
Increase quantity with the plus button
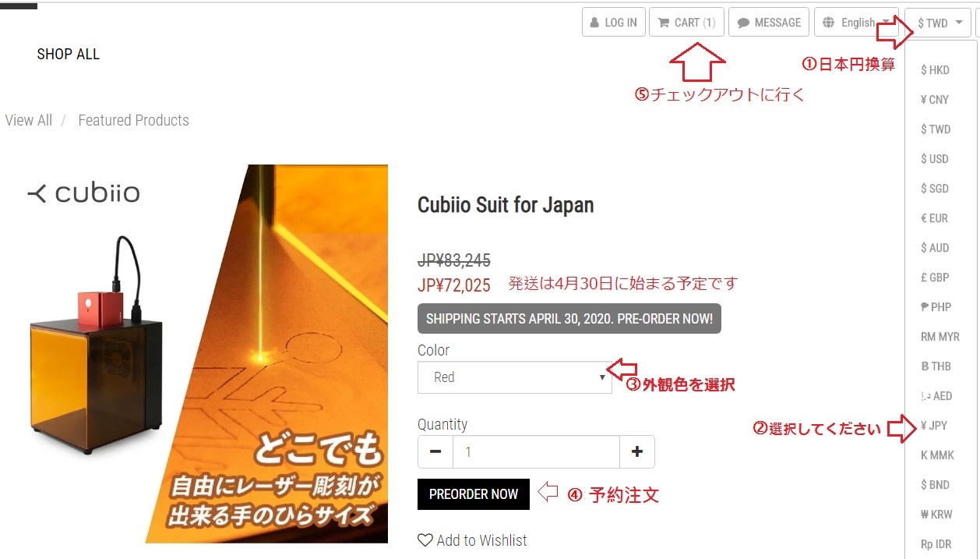(x=637, y=451)
